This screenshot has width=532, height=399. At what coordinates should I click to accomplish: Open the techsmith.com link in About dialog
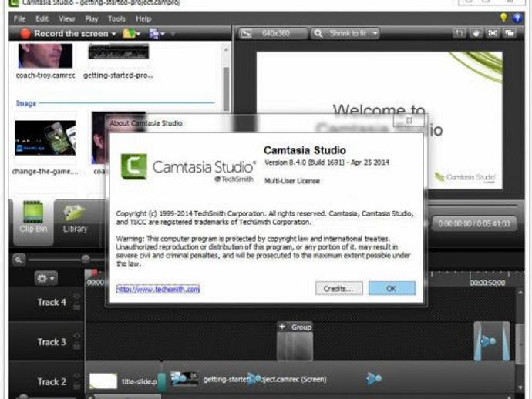tap(158, 289)
